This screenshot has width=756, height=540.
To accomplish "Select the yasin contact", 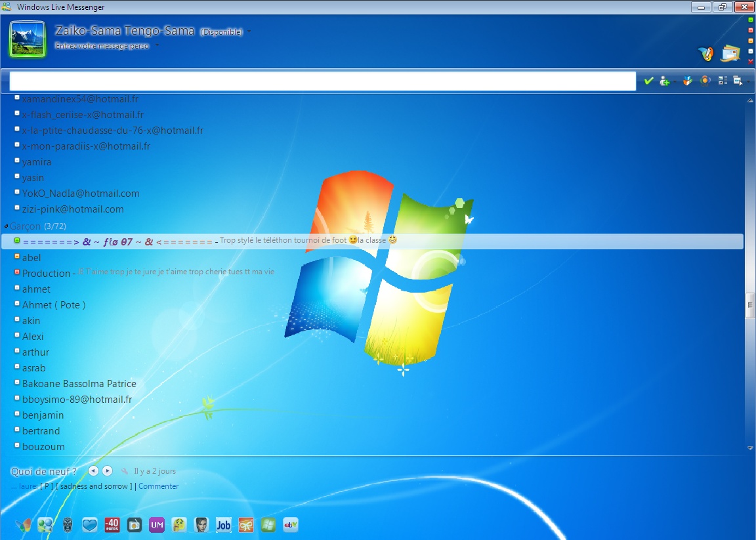I will coord(33,177).
